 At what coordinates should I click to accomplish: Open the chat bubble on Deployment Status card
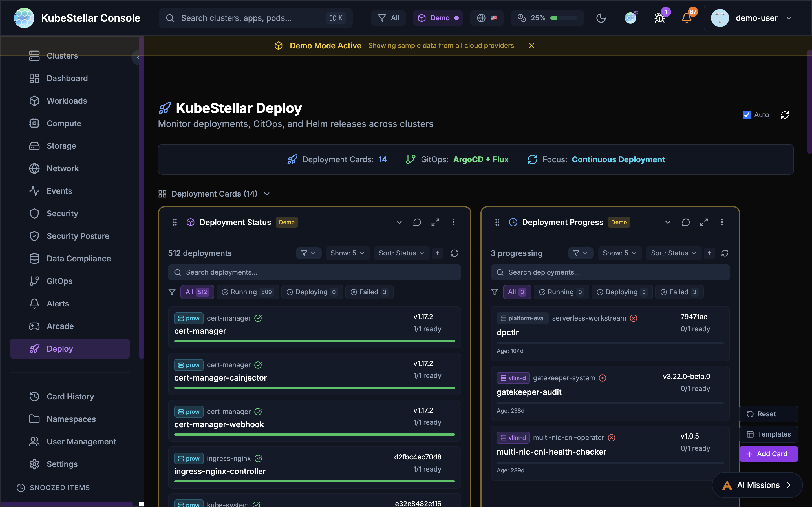tap(416, 222)
